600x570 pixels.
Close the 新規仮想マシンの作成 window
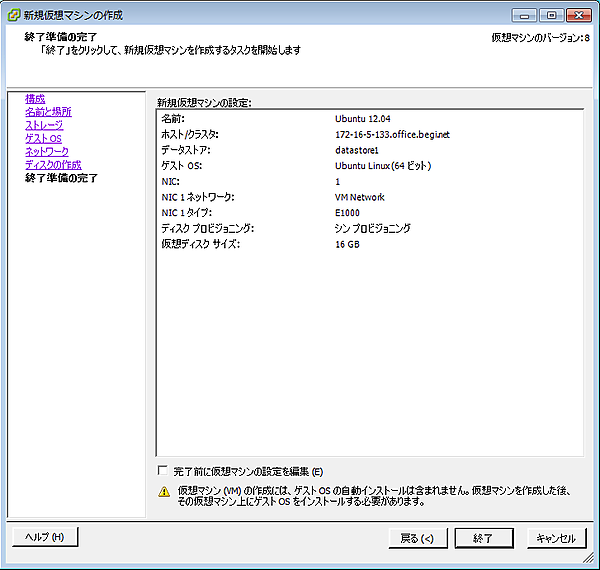point(579,16)
